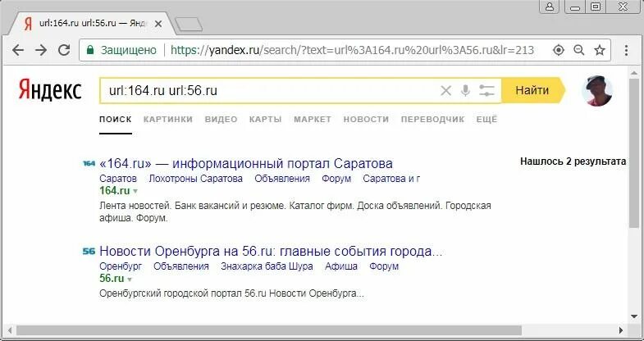
Task: Open the location permission icon in address bar
Action: tap(558, 50)
